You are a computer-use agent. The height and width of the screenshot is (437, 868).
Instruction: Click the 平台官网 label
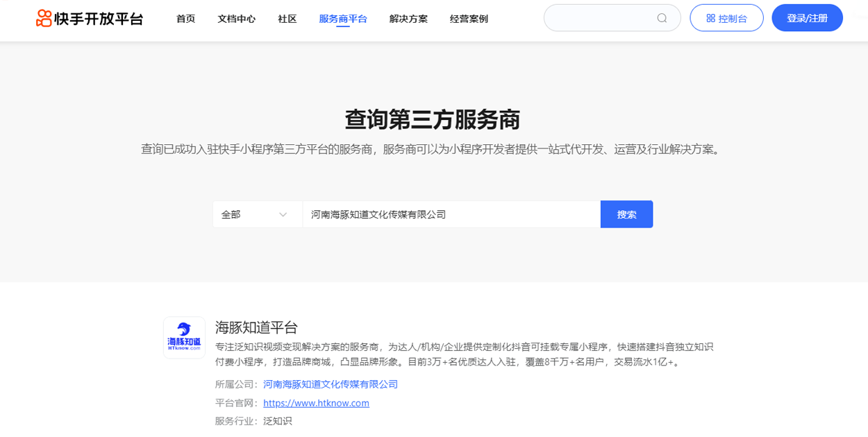tap(237, 403)
